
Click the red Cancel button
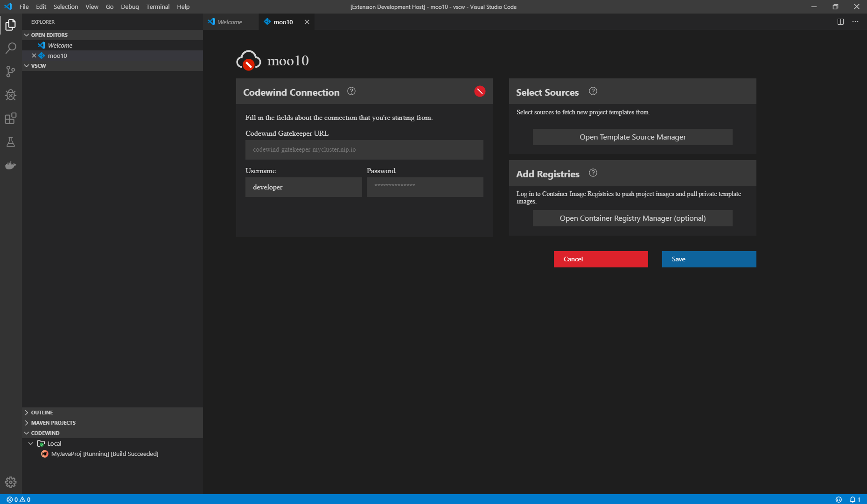point(601,259)
